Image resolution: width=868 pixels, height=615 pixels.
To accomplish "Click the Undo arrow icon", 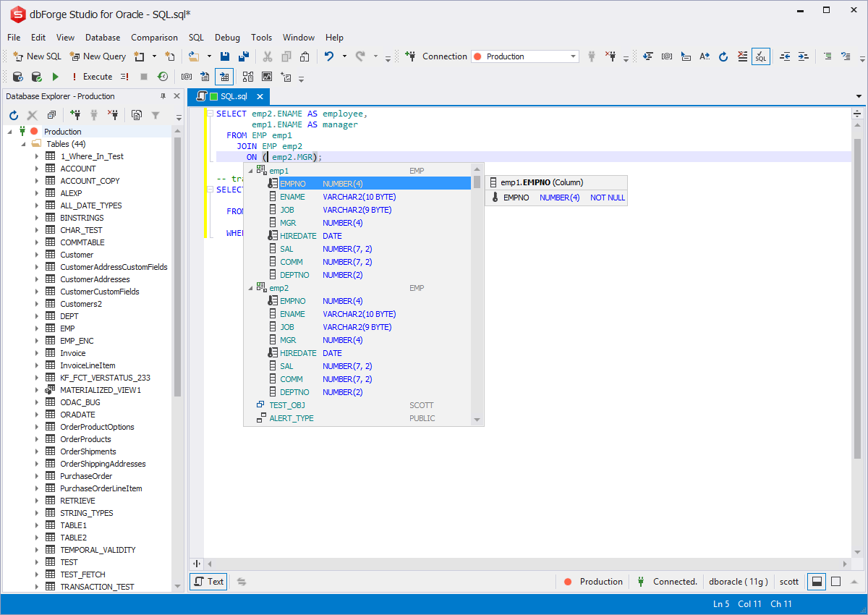I will (329, 56).
